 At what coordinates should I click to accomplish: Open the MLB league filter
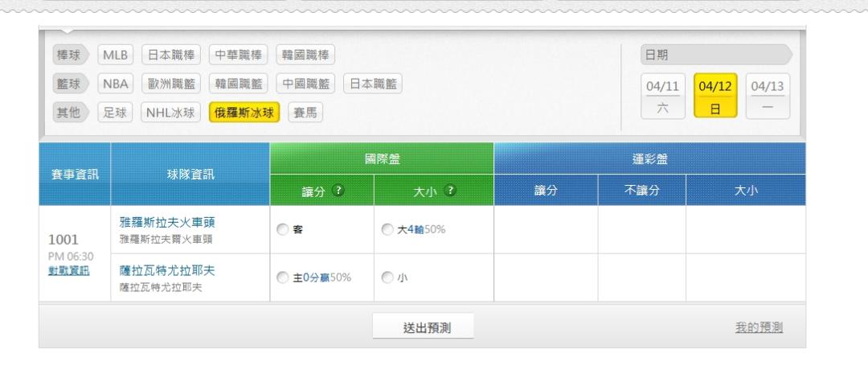(116, 57)
